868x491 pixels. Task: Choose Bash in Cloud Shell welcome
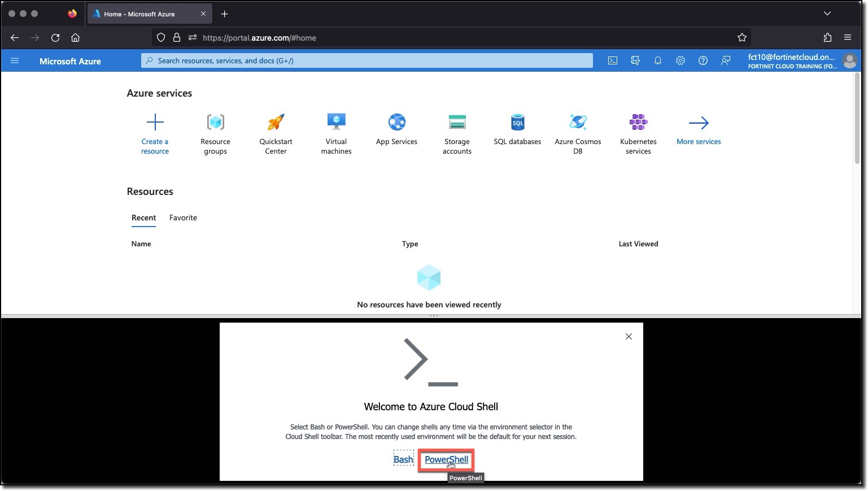403,459
